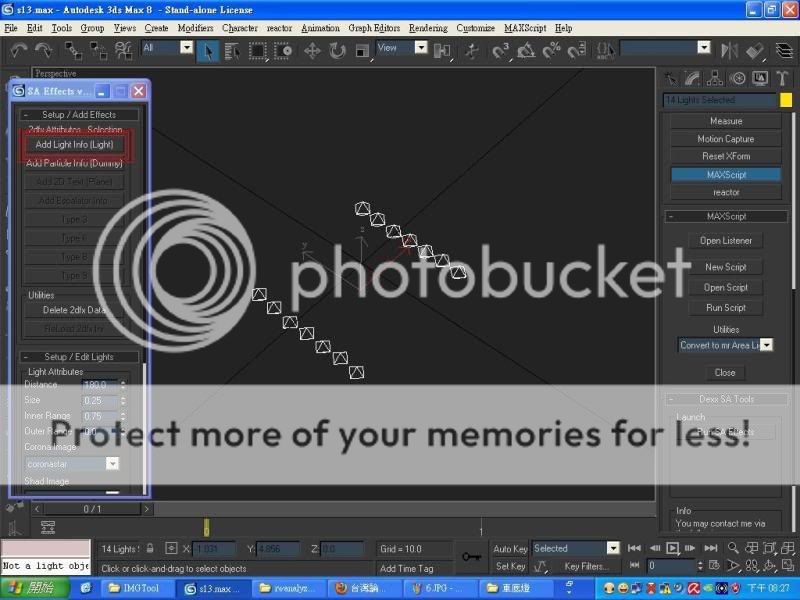Click the Run Script button
This screenshot has height=600, width=800.
coord(726,308)
